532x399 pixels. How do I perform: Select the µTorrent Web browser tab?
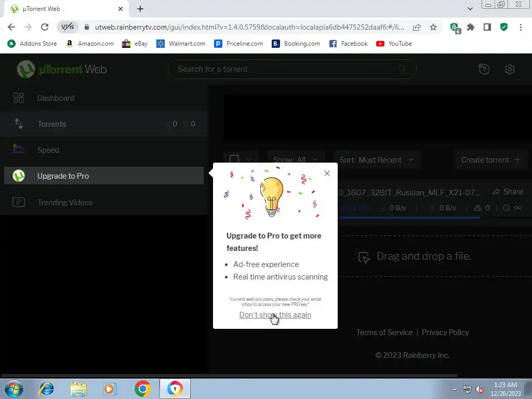coord(66,9)
